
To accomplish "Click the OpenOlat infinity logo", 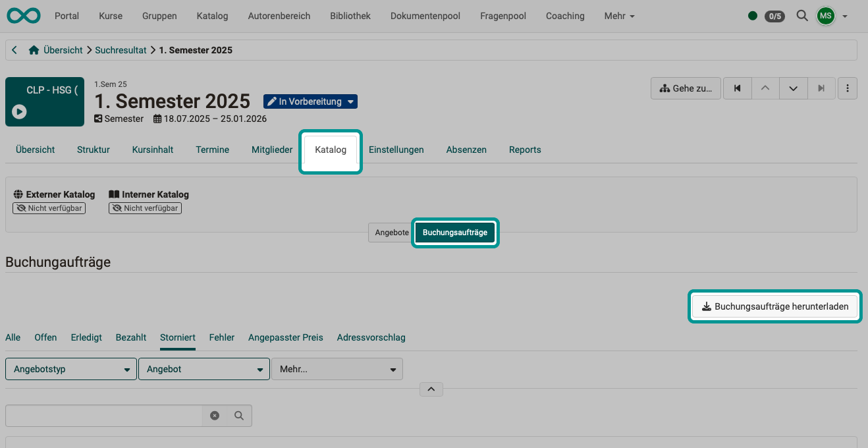I will click(x=23, y=15).
